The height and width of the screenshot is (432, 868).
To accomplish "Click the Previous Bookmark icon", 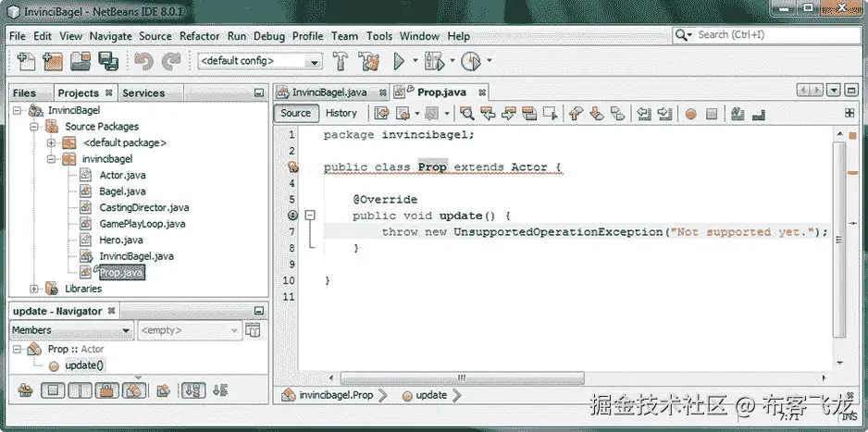I will click(x=577, y=114).
